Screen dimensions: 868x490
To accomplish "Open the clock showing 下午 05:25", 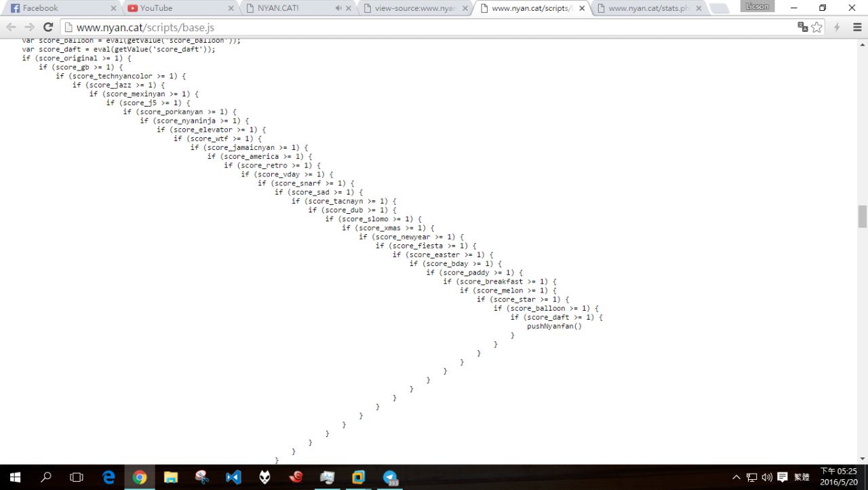I will coord(838,476).
